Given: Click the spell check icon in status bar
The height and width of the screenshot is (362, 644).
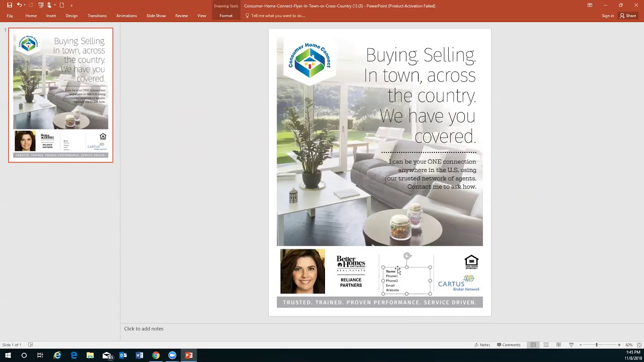Looking at the screenshot, I should click(x=30, y=345).
